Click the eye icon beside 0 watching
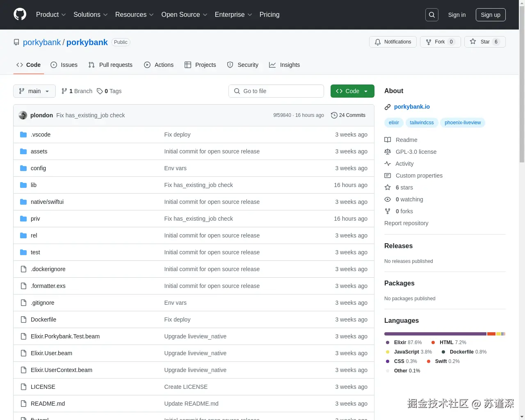This screenshot has height=420, width=525. 388,199
